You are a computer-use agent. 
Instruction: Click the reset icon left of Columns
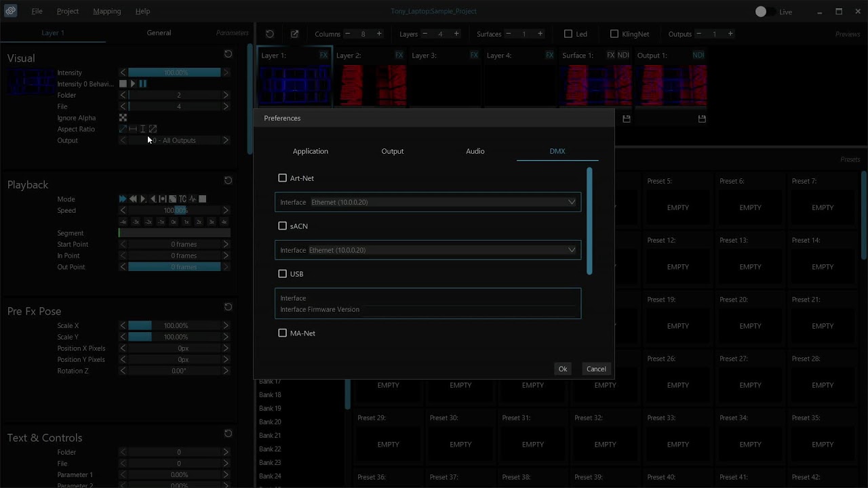click(x=270, y=34)
